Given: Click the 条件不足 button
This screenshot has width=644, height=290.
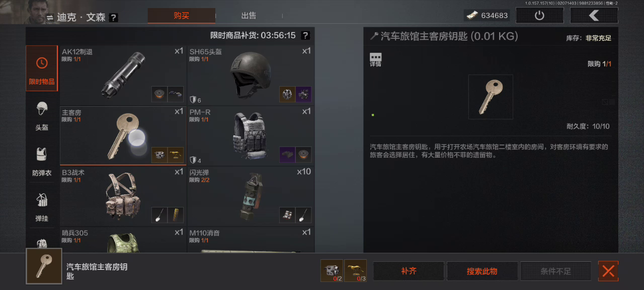Looking at the screenshot, I should [x=555, y=271].
